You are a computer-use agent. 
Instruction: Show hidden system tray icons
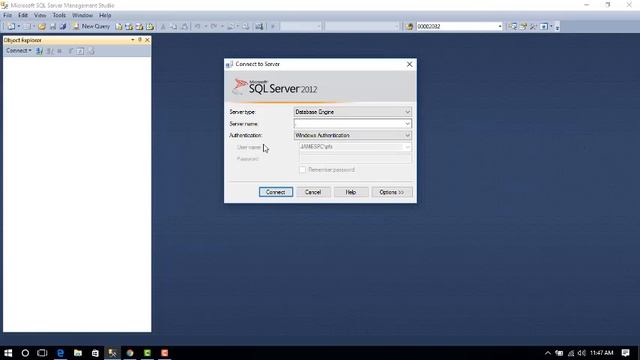[x=548, y=353]
